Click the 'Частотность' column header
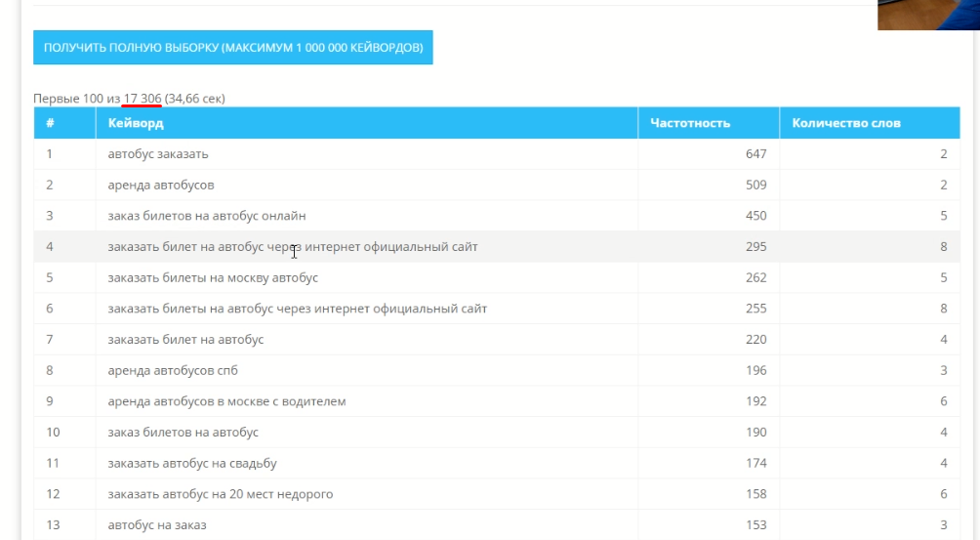The image size is (980, 540). click(x=708, y=123)
